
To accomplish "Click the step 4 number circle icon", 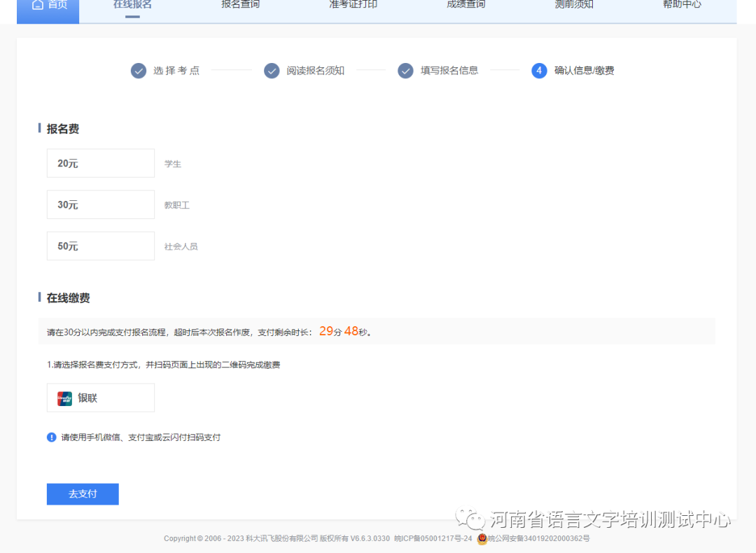I will coord(539,71).
